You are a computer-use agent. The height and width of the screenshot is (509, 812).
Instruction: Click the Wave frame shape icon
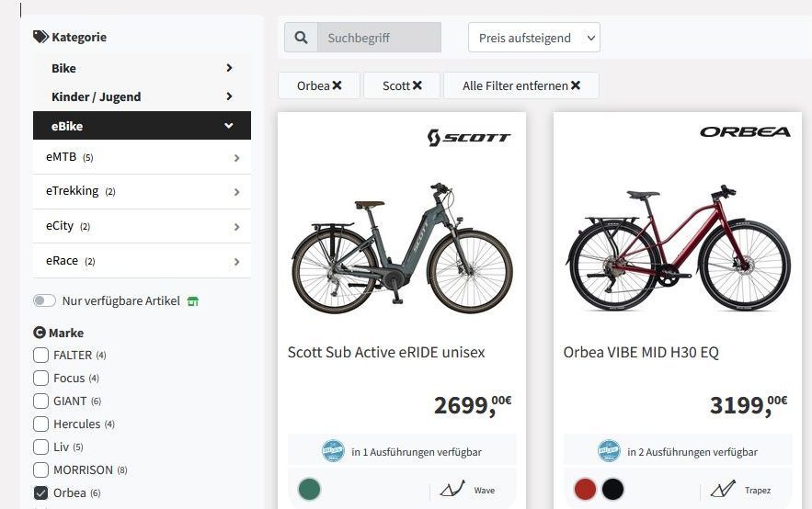[x=452, y=490]
